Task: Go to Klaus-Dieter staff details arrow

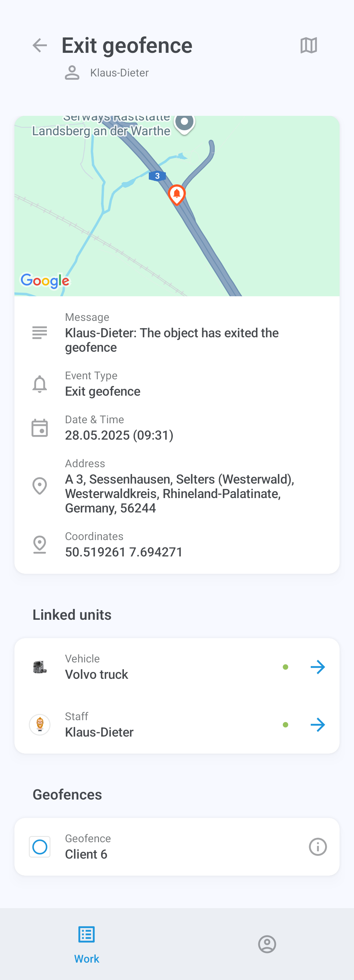Action: 318,724
